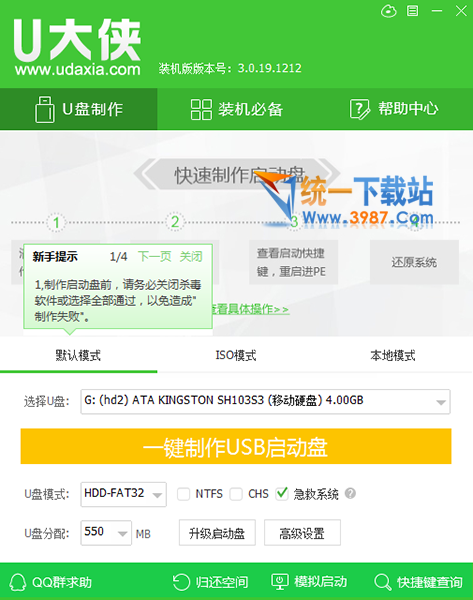
Task: Click the question mark next to 急救系统
Action: tap(350, 493)
